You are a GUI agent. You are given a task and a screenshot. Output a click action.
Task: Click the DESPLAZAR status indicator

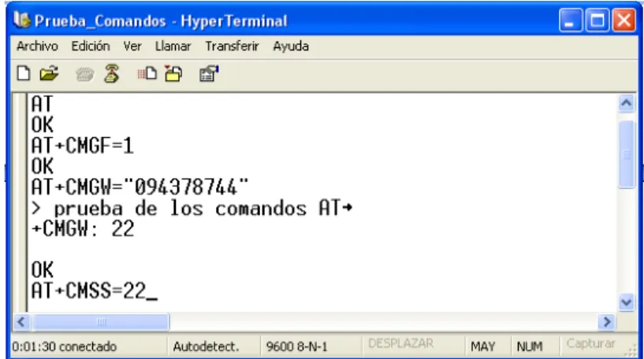click(401, 343)
